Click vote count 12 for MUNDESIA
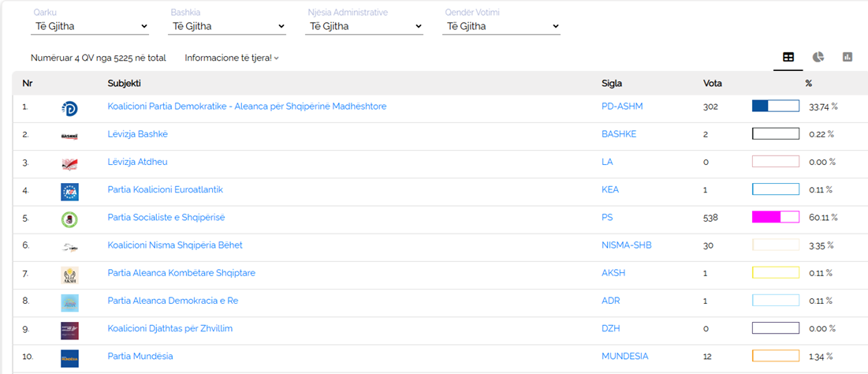This screenshot has width=868, height=374. point(707,357)
